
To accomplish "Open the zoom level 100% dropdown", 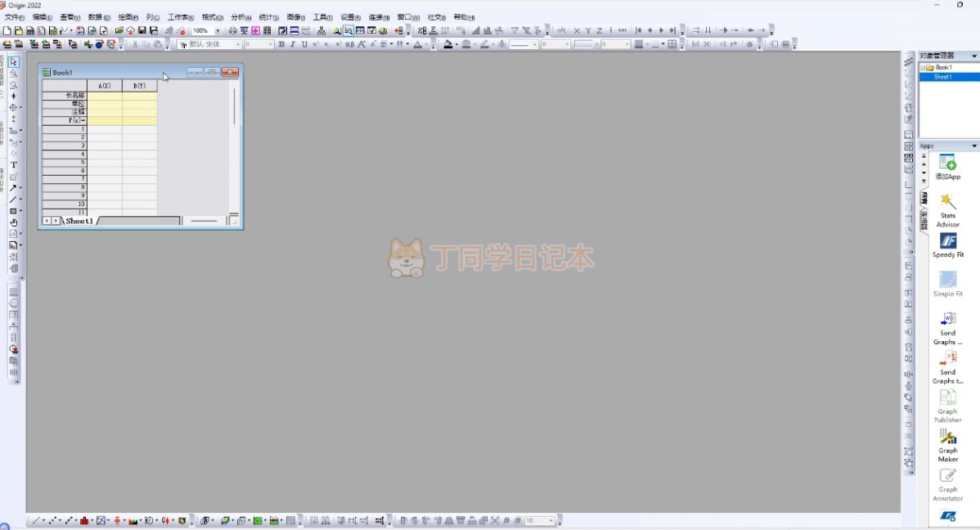I will pos(218,30).
